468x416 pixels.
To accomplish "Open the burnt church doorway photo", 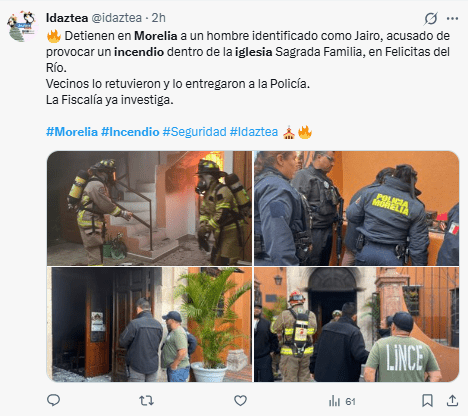I will pos(149,324).
